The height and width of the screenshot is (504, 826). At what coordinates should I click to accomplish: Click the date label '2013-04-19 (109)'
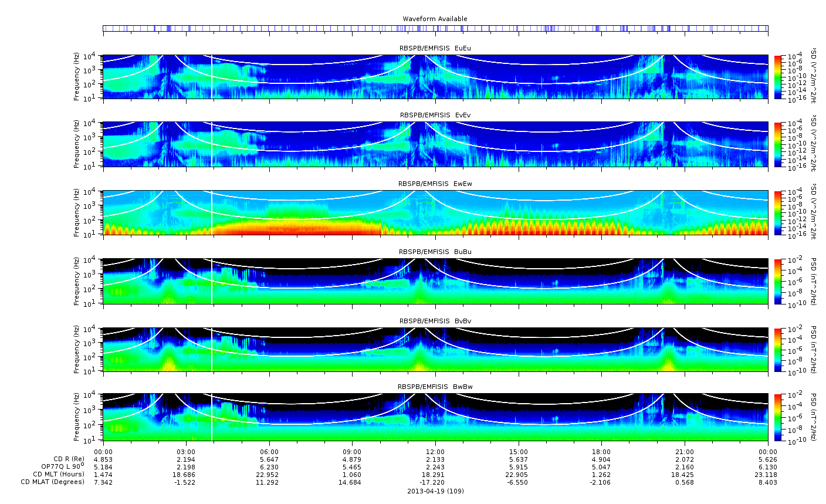(435, 491)
